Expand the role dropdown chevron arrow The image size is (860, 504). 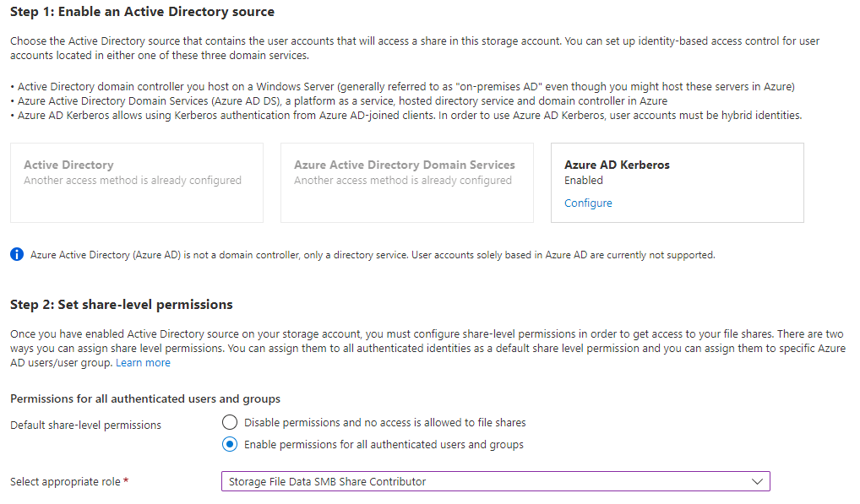(x=757, y=481)
